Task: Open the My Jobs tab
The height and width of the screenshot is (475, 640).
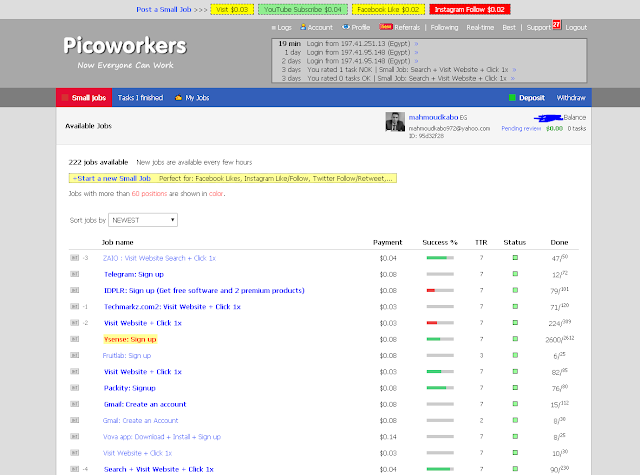Action: click(x=192, y=98)
